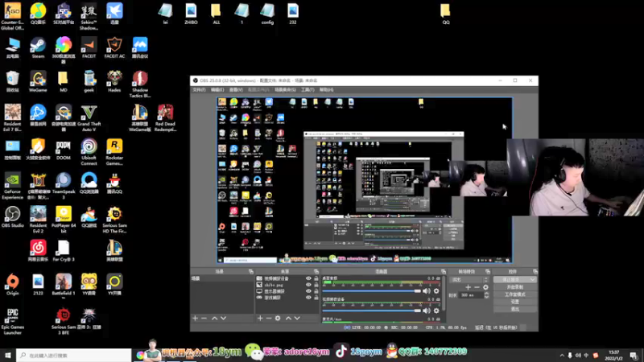Image resolution: width=644 pixels, height=362 pixels.
Task: Open the 帮助(H) menu
Action: pos(327,89)
